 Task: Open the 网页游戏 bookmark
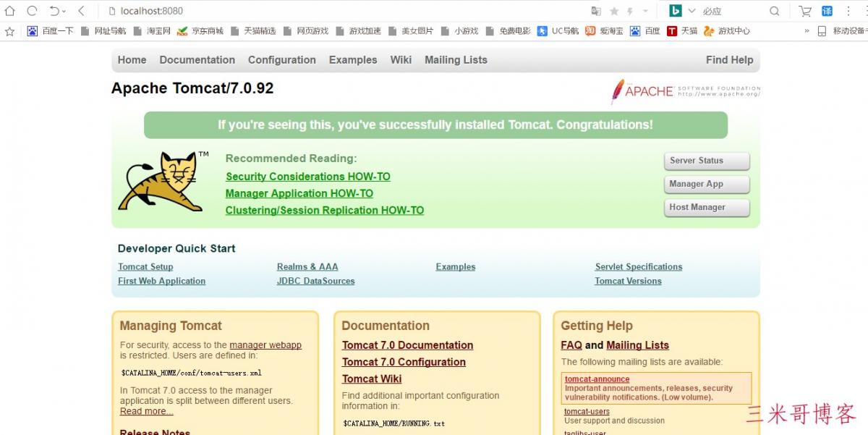(306, 31)
